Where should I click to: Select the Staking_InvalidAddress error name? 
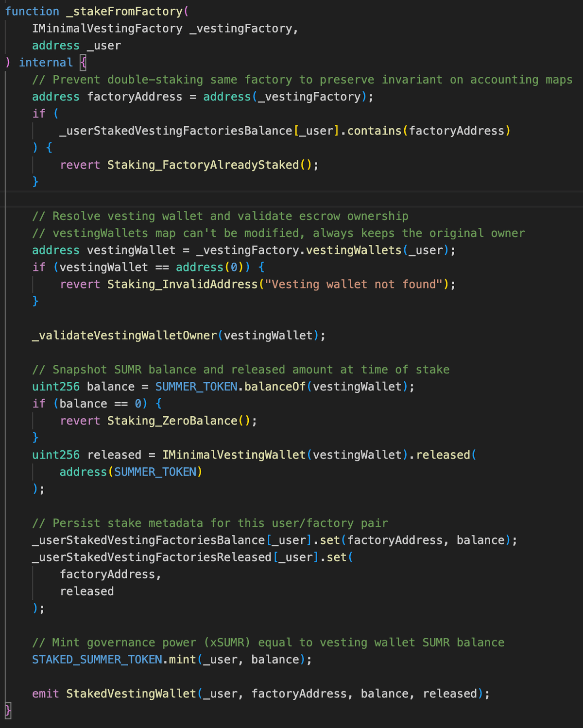[x=183, y=284]
